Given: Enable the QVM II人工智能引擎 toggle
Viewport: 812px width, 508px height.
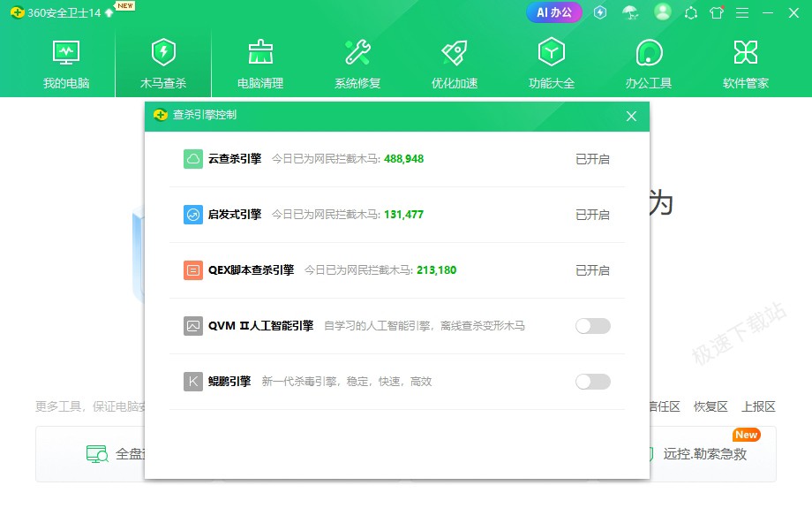Looking at the screenshot, I should tap(592, 326).
